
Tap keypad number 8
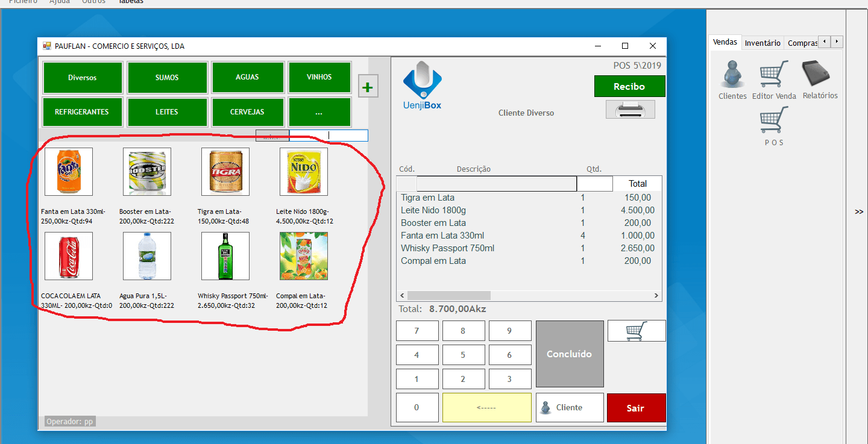click(x=463, y=331)
